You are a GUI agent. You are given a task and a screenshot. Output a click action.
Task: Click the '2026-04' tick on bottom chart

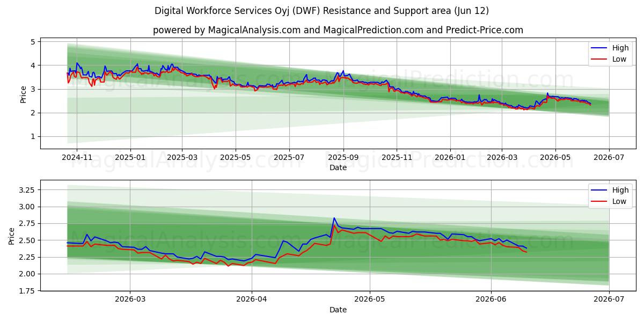(x=252, y=299)
